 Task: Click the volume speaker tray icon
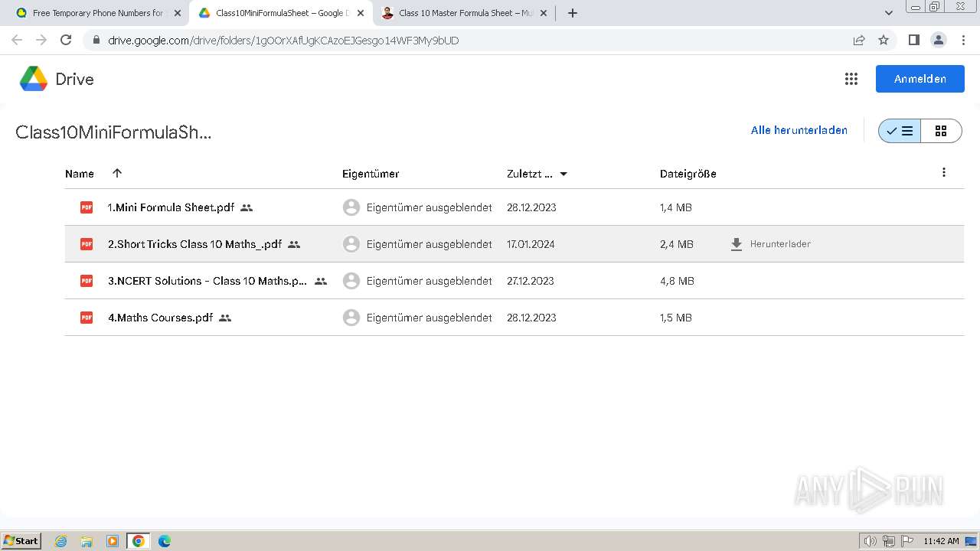(x=870, y=541)
